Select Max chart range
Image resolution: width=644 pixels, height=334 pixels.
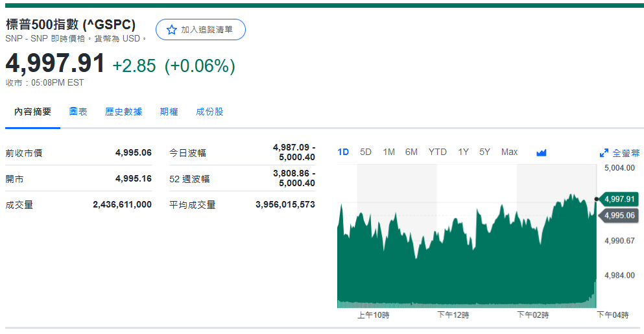coord(509,152)
